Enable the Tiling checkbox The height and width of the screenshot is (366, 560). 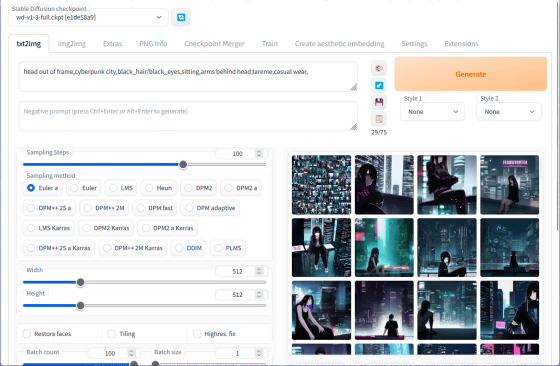click(x=111, y=334)
